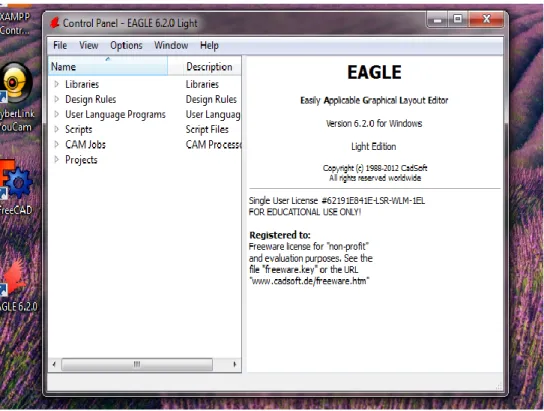Click the window resize grip corner
This screenshot has height=411, width=544.
click(499, 386)
